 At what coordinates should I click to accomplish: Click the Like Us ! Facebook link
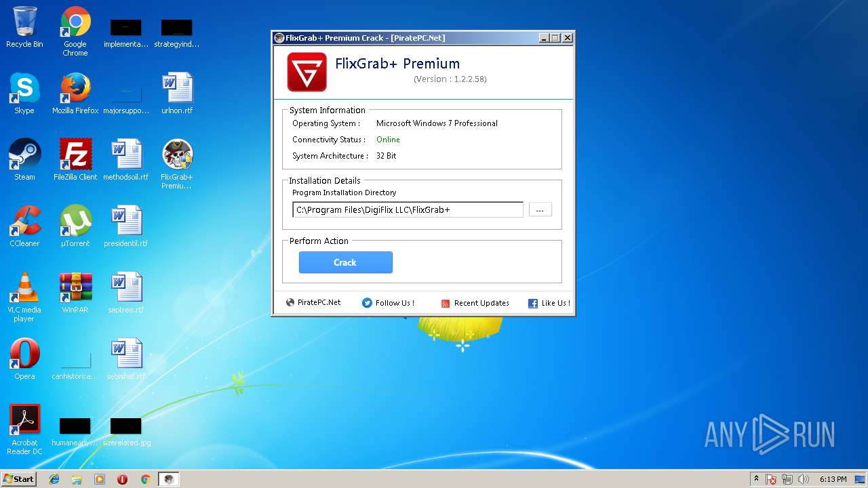[549, 303]
